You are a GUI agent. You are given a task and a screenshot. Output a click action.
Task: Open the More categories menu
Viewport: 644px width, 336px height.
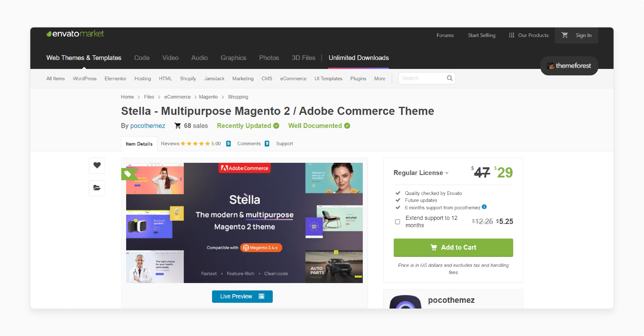(379, 78)
